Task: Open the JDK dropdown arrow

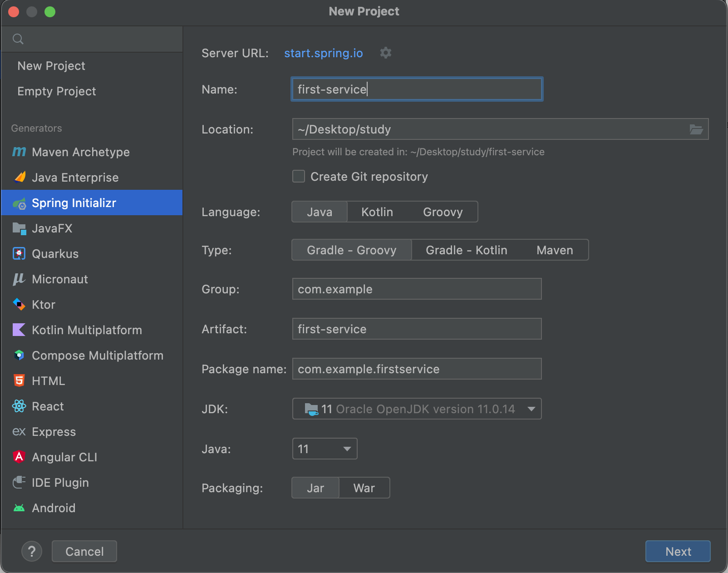Action: 531,409
